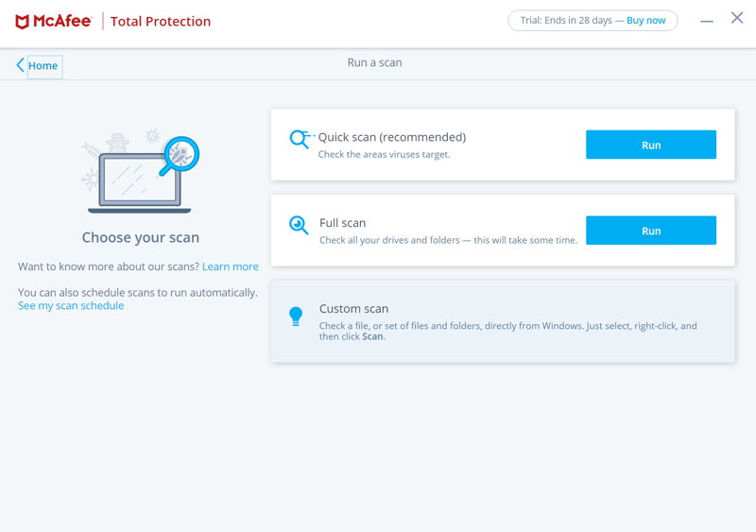
Task: Run the Full scan
Action: tap(651, 231)
